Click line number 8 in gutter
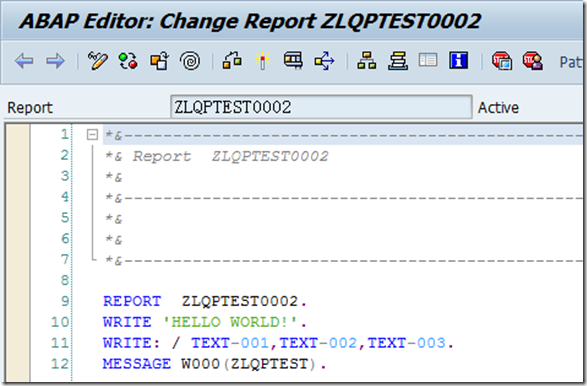Image resolution: width=587 pixels, height=386 pixels. pos(65,280)
